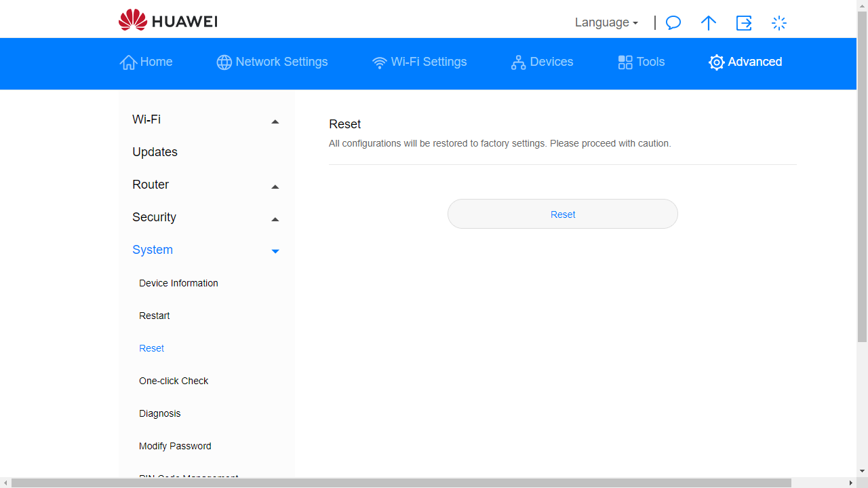This screenshot has height=488, width=868.
Task: Expand the Router sidebar section arrow
Action: [275, 187]
